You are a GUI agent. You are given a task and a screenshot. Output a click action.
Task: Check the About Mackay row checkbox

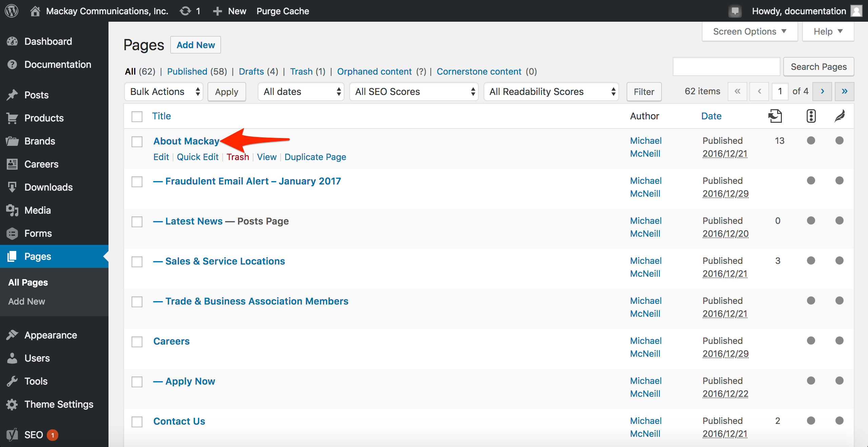click(x=137, y=141)
